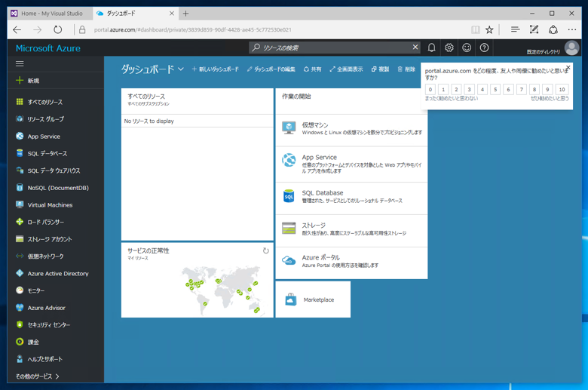Image resolution: width=588 pixels, height=390 pixels.
Task: Open portal settings gear icon
Action: (x=449, y=48)
